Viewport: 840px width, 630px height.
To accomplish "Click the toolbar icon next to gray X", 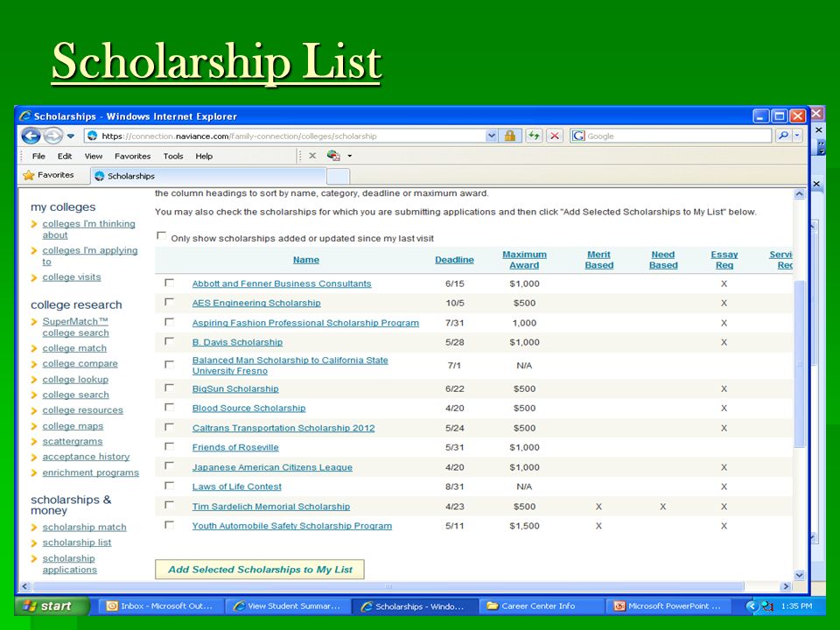I will tap(333, 156).
